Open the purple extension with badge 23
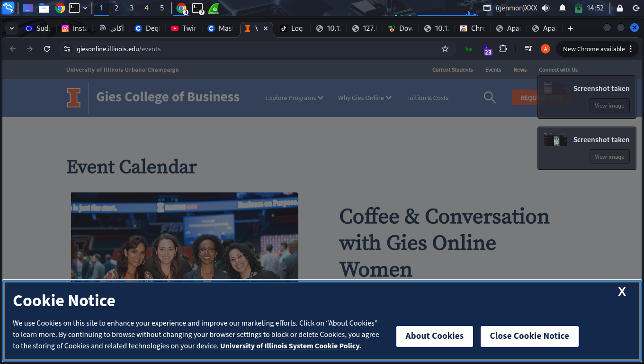Image resolution: width=644 pixels, height=364 pixels. (x=486, y=49)
